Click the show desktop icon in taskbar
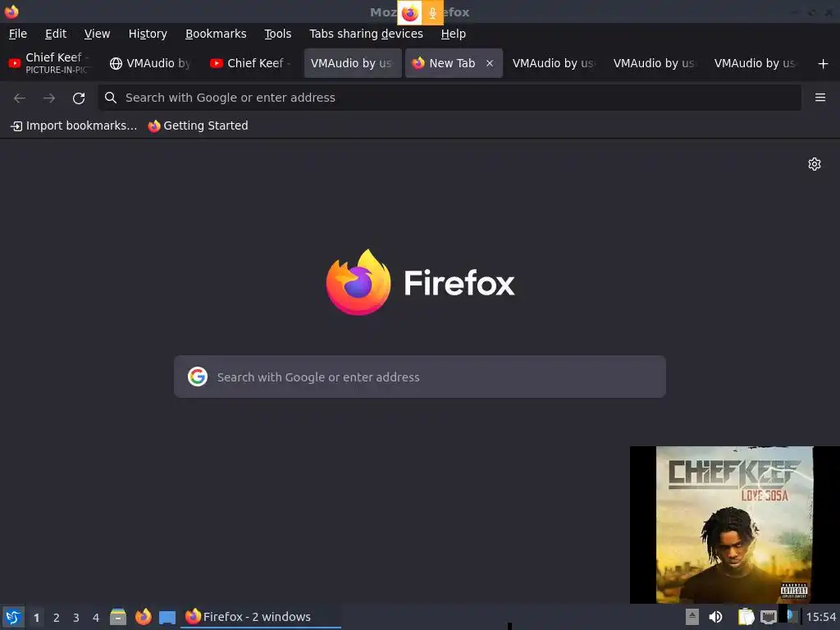 tap(167, 617)
